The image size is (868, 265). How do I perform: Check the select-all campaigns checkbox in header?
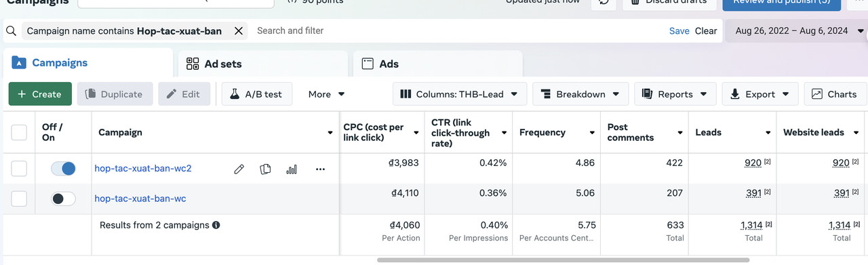click(x=19, y=132)
